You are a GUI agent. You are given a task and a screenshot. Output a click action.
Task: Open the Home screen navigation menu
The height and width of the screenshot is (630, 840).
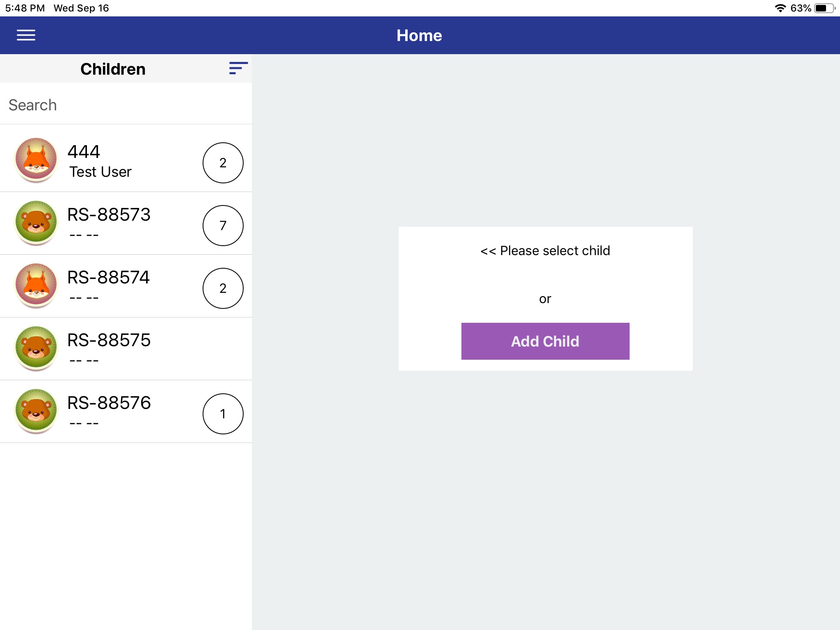tap(26, 35)
